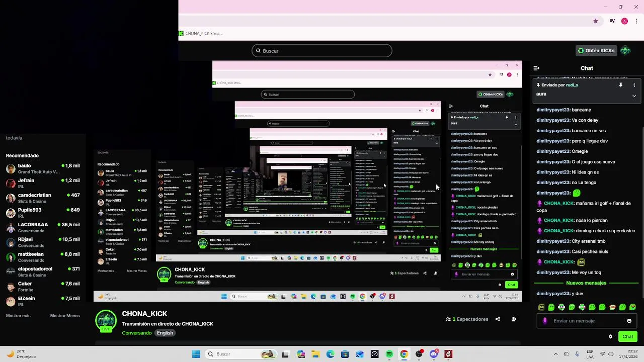644x362 pixels.
Task: Click the CHONA_KICK channel name heading
Action: 144,314
